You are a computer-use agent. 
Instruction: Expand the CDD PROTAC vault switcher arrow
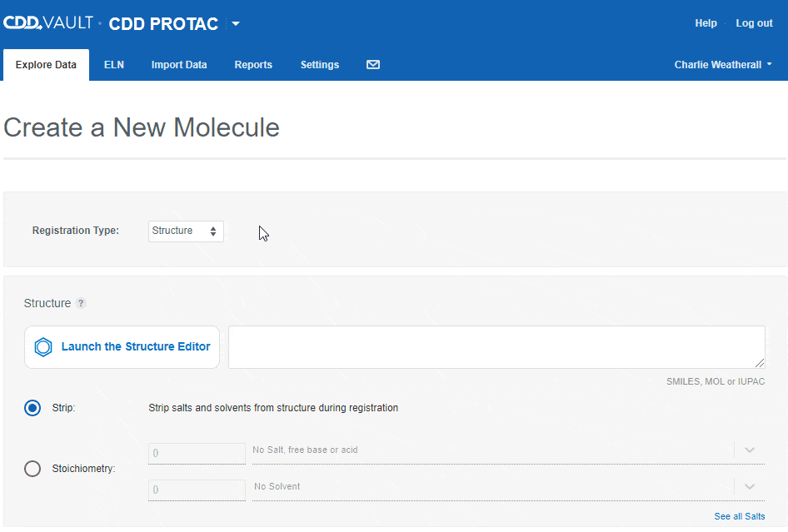click(x=236, y=23)
